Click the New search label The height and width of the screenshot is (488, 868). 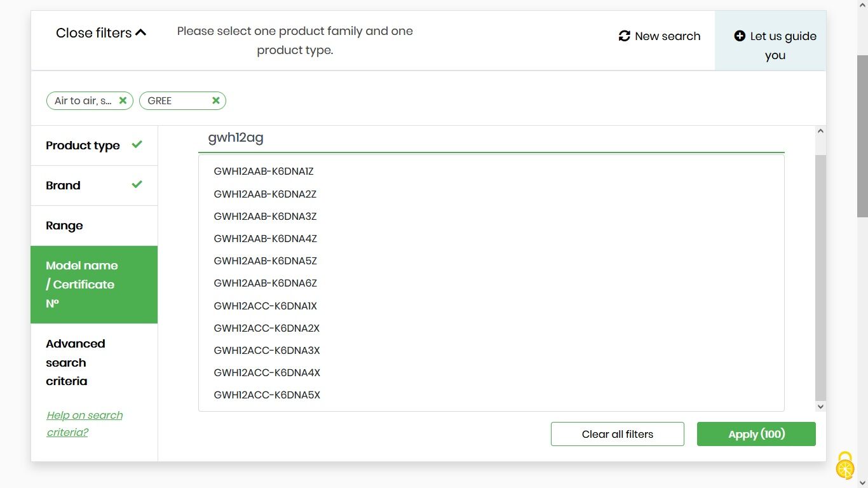pos(668,36)
